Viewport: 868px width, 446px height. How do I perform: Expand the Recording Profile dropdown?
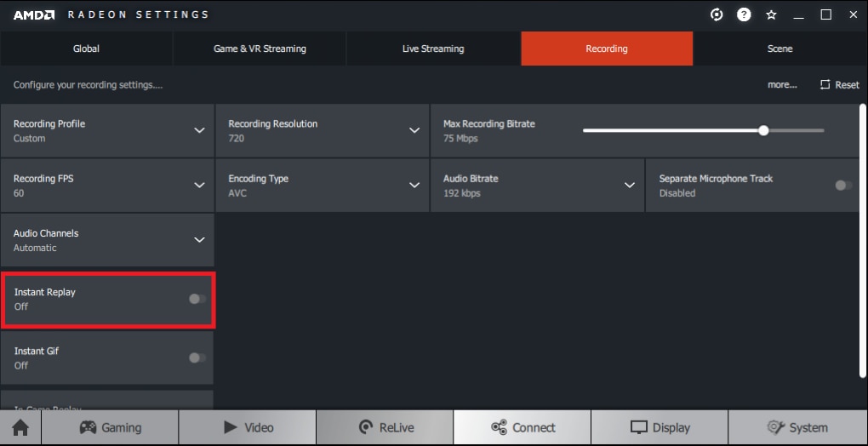click(x=107, y=130)
